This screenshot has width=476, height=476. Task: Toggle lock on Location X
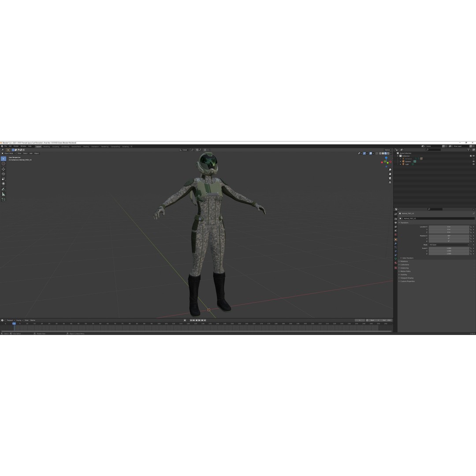(471, 227)
